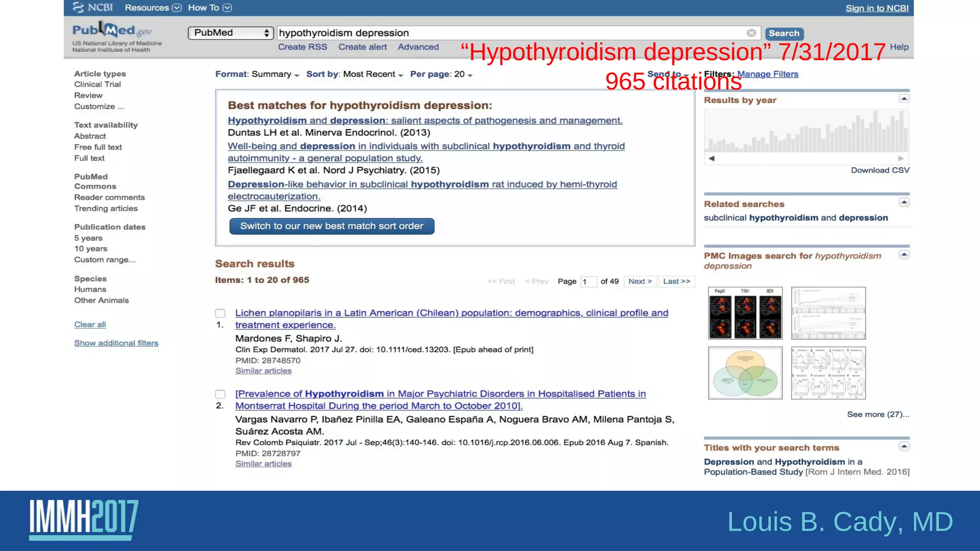Screen dimensions: 980x551
Task: Open the multi-panel line charts thumbnail
Action: click(x=828, y=373)
